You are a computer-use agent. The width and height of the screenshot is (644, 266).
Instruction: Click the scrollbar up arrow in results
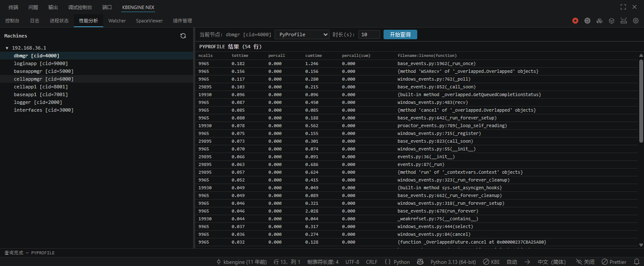click(641, 55)
